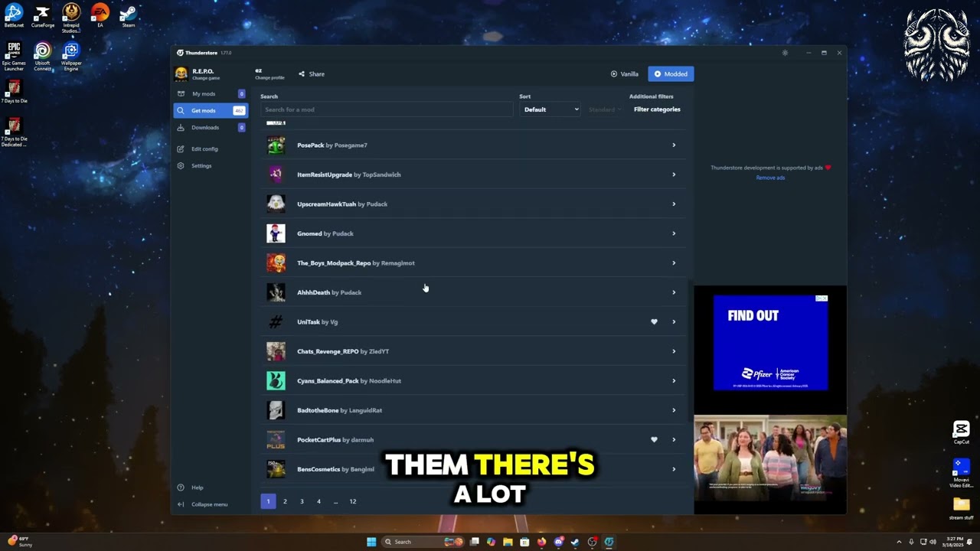This screenshot has width=980, height=551.
Task: Open Filter categories
Action: coord(657,109)
